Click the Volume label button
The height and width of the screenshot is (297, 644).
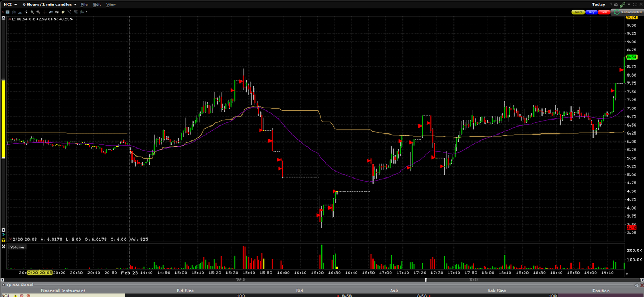17,247
